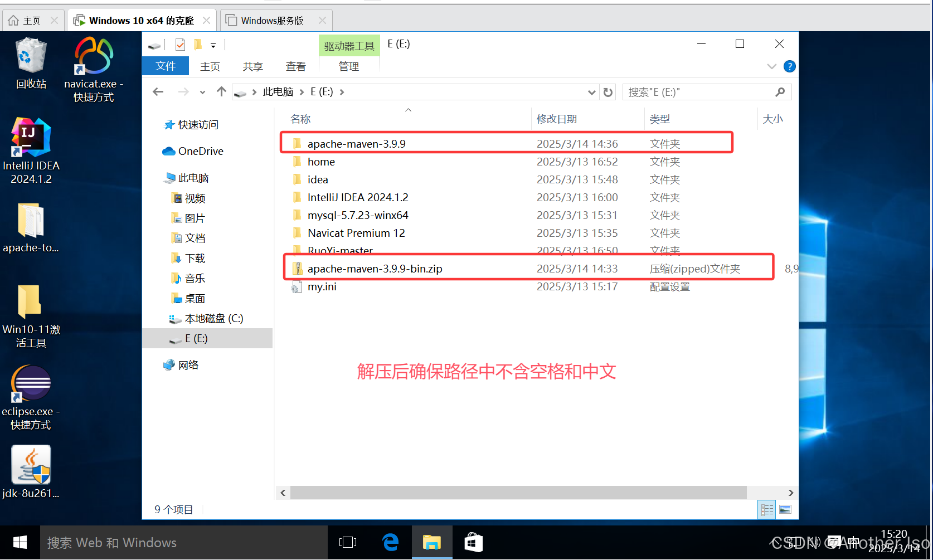
Task: Switch to large icons view layout icon
Action: [785, 509]
